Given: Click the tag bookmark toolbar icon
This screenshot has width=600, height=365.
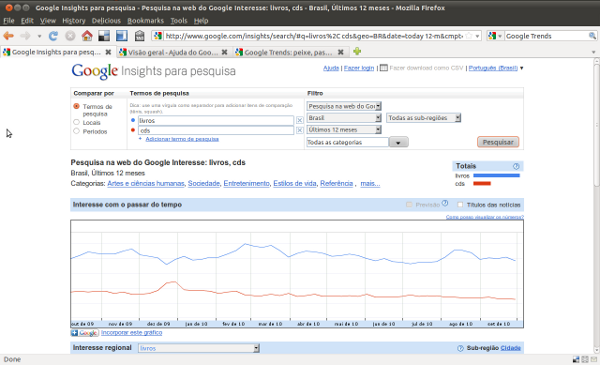Looking at the screenshot, I should (140, 36).
